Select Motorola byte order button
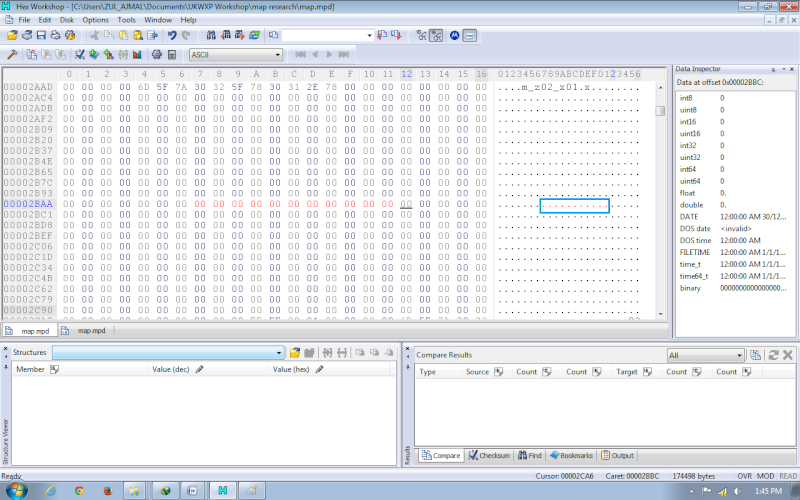The image size is (800, 500). [x=455, y=35]
